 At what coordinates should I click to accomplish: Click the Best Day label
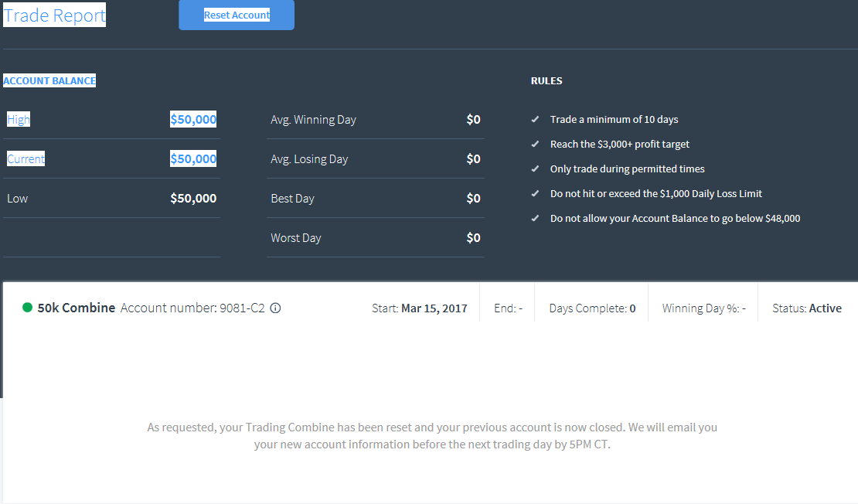tap(292, 198)
